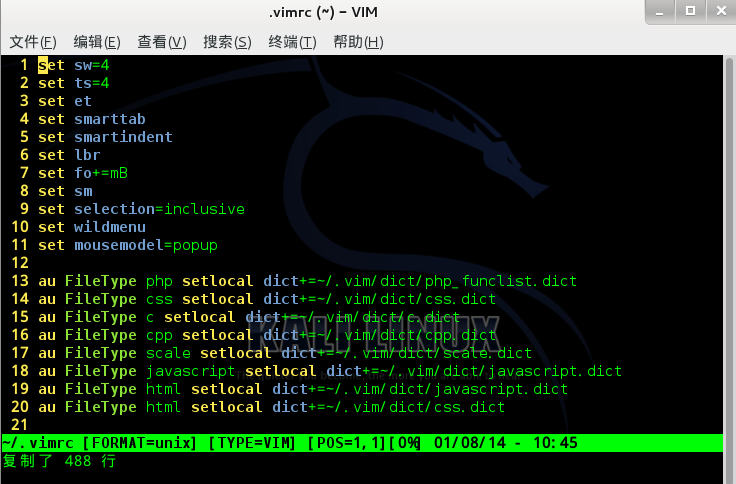Open the 查看(V) menu
Image resolution: width=736 pixels, height=484 pixels.
tap(162, 42)
